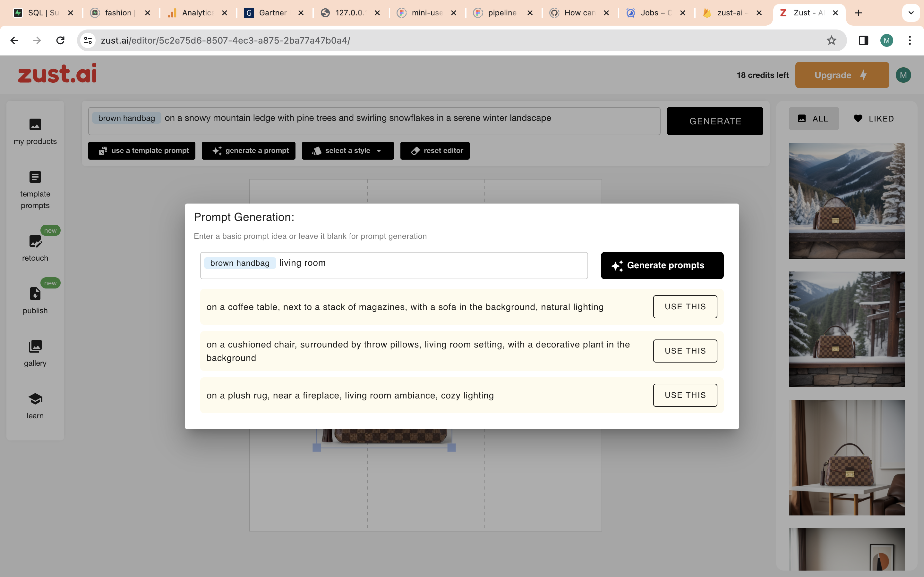Viewport: 924px width, 577px height.
Task: Open Chrome's three-dot menu
Action: click(x=910, y=40)
